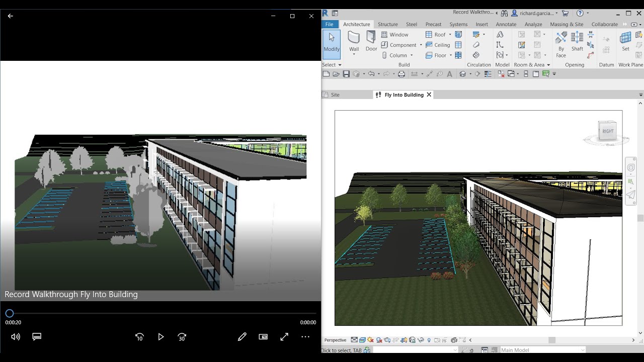Viewport: 644px width, 362px height.
Task: Expand the Room & Area panel dropdown
Action: point(532,65)
